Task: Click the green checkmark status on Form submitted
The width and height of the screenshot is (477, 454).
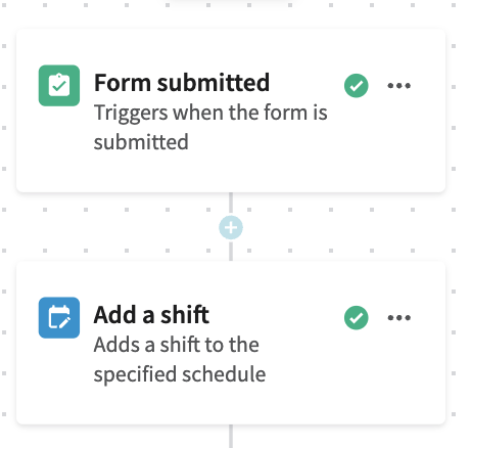Action: (x=356, y=86)
